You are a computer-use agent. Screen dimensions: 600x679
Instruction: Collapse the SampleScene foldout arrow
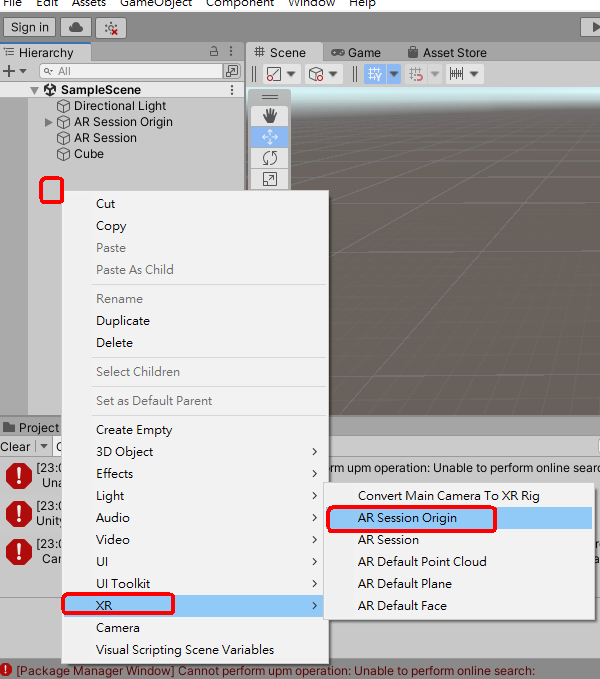(35, 90)
